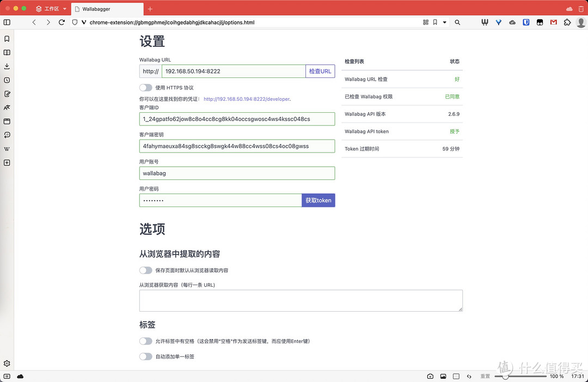The height and width of the screenshot is (382, 588).
Task: Turn on the 自动添加单一标签 switch
Action: coord(146,356)
